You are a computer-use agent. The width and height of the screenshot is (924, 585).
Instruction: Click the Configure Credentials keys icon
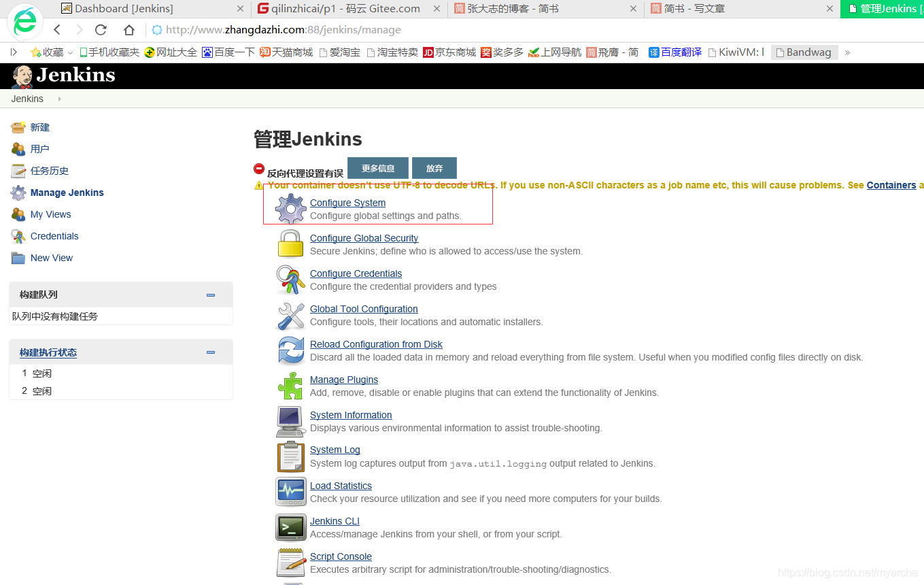coord(290,279)
